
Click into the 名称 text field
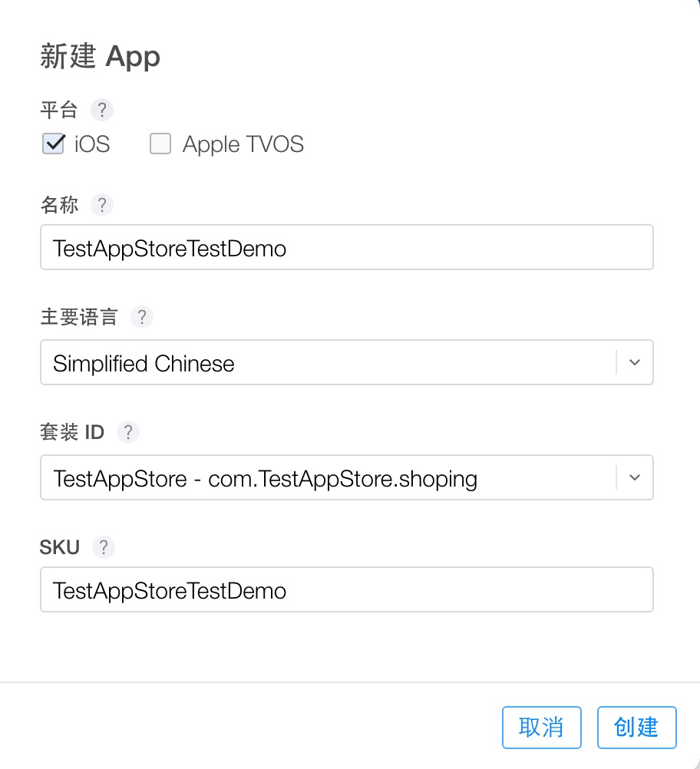[346, 247]
